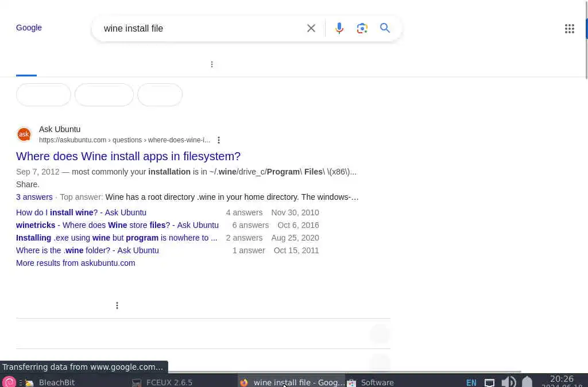Open 'More results from askubuntu.com'

pos(75,263)
